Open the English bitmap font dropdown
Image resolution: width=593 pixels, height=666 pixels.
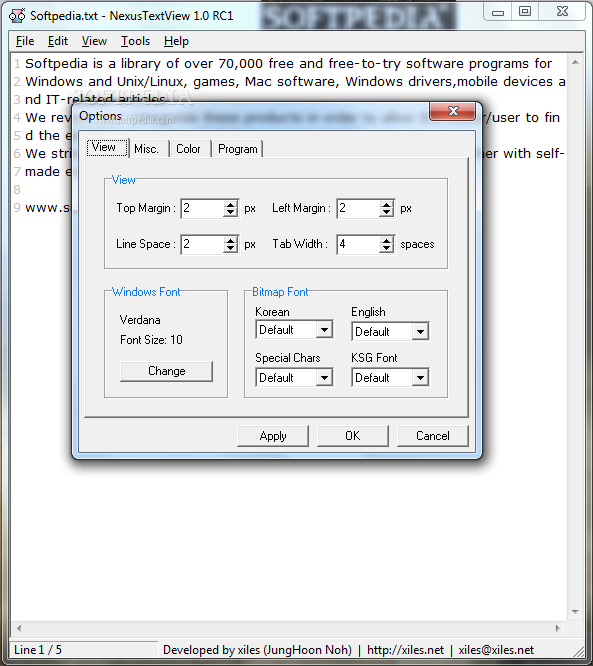click(x=421, y=332)
